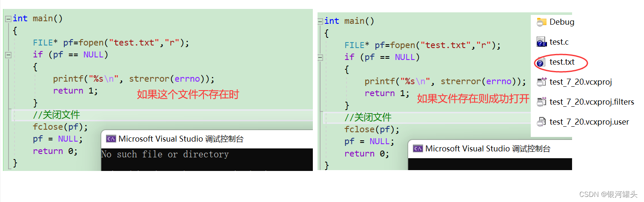
Task: Collapse the if block beside the file list
Action: click(x=320, y=57)
